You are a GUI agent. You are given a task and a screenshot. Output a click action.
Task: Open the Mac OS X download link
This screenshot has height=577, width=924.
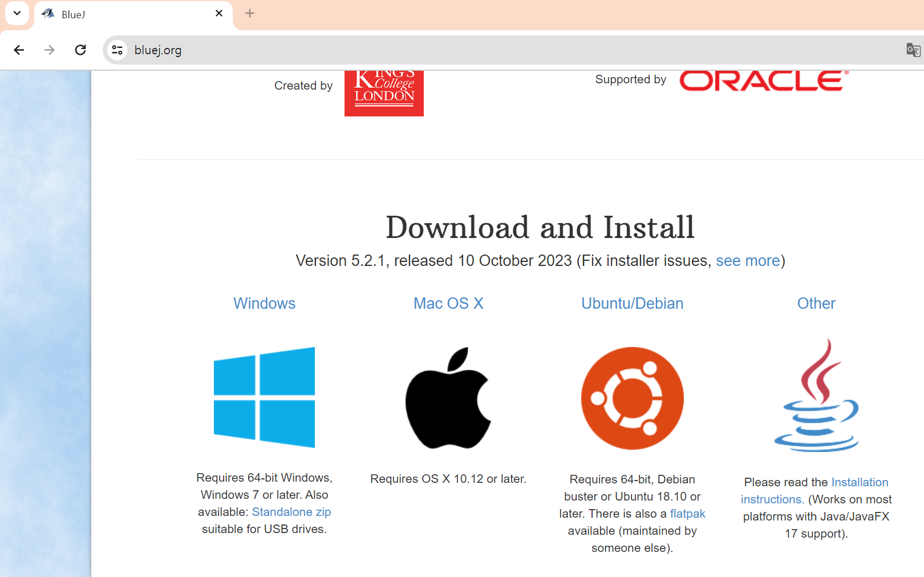point(448,304)
